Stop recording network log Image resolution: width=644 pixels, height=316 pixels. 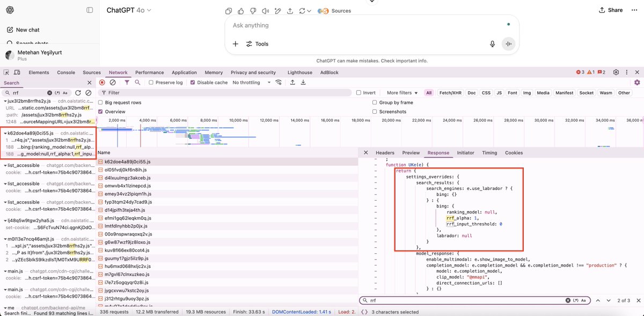(x=102, y=82)
